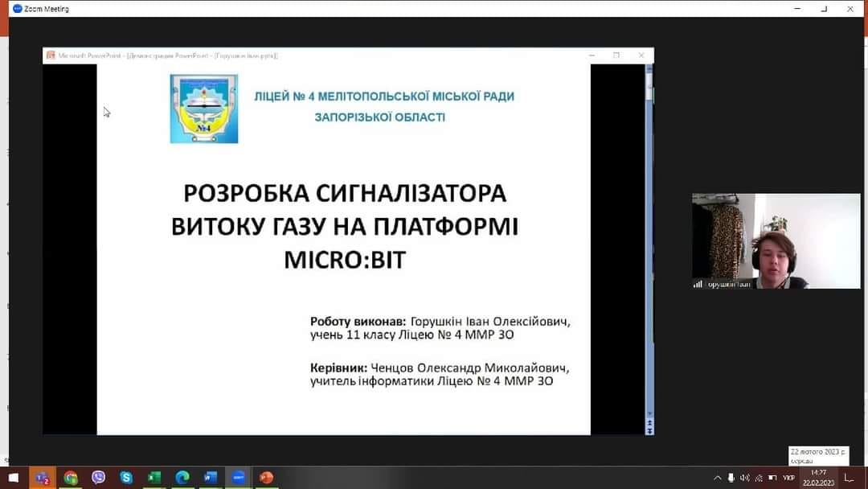The height and width of the screenshot is (489, 868).
Task: Select the Zoom app taskbar icon
Action: 238,478
